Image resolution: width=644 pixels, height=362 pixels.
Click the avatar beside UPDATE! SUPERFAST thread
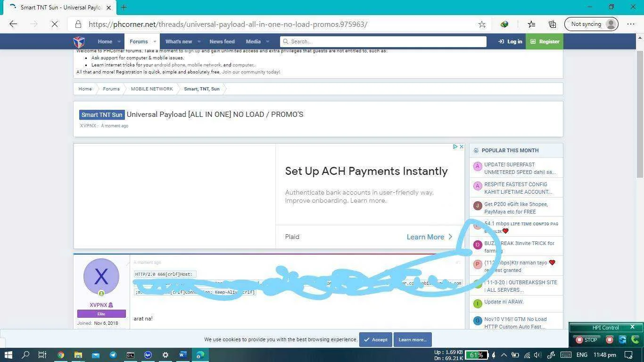point(478,166)
